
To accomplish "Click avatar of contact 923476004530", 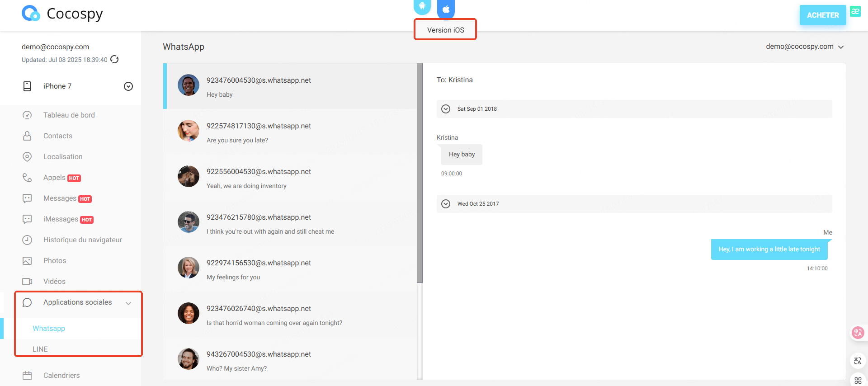I will tap(189, 85).
